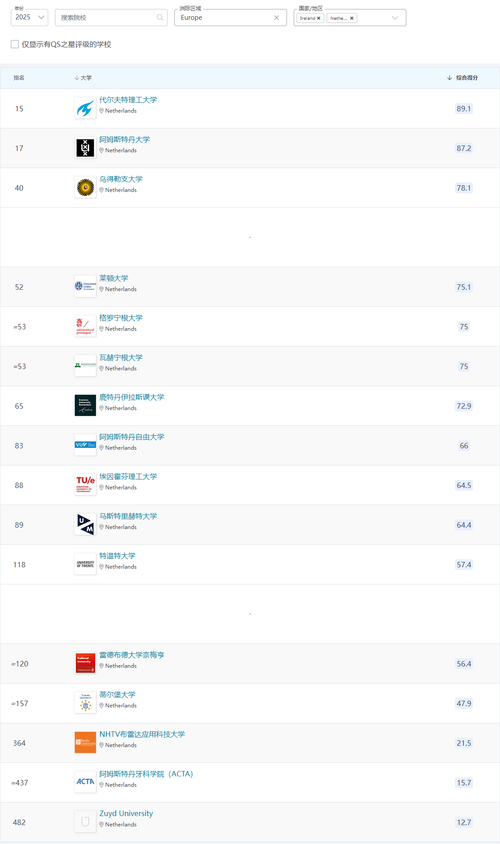This screenshot has height=844, width=500.
Task: Click the search magnifier icon
Action: tap(160, 18)
